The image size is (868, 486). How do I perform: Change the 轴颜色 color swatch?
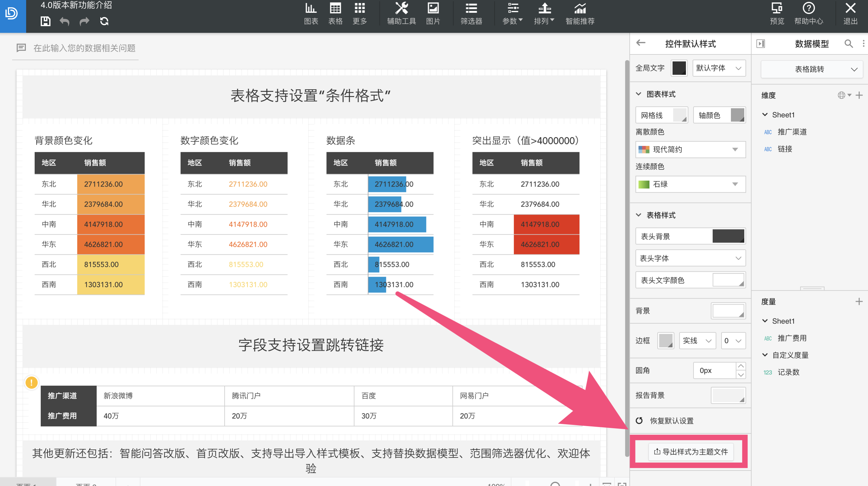[x=737, y=115]
